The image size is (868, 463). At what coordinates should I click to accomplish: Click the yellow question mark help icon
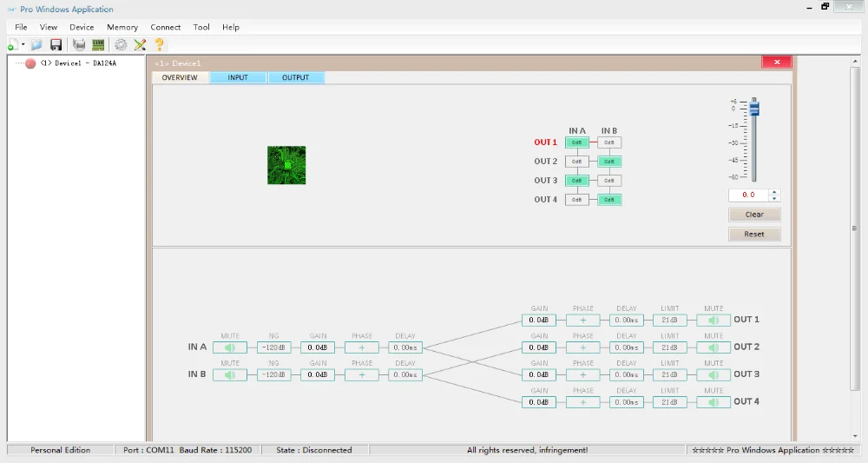coord(160,45)
